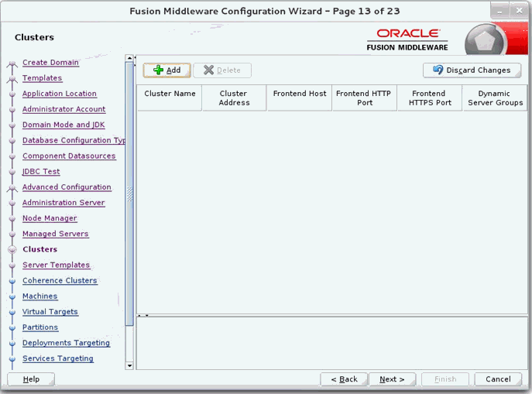Click the Cluster Name column header
This screenshot has width=532, height=394.
click(170, 98)
